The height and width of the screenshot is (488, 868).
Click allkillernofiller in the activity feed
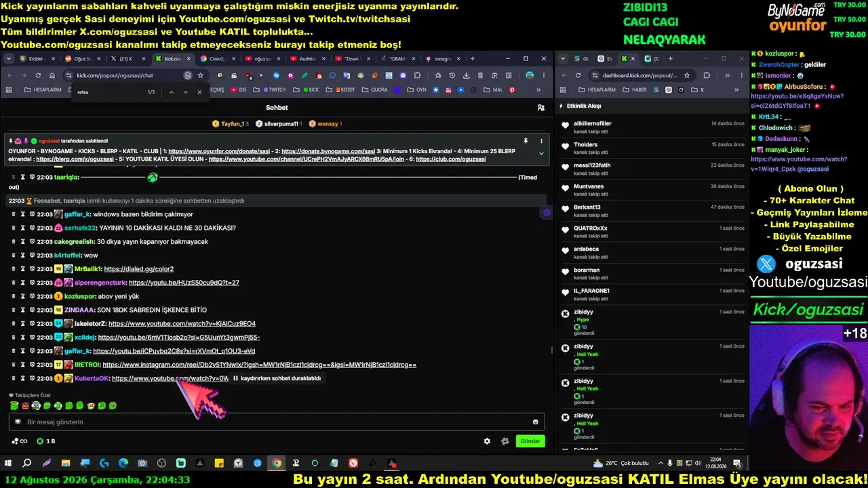[x=593, y=123]
